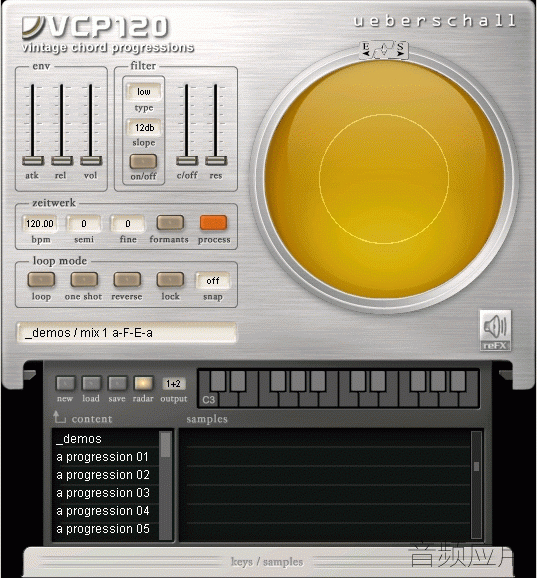Click the new preset button
The image size is (537, 578).
click(x=65, y=384)
